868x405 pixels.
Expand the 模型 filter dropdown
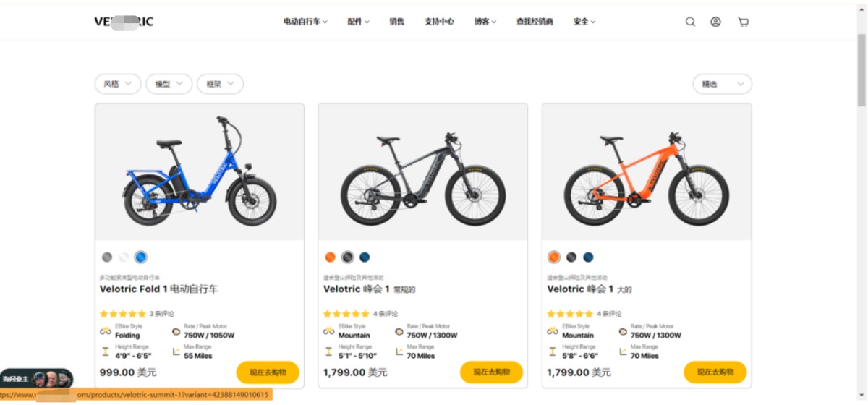coord(169,84)
